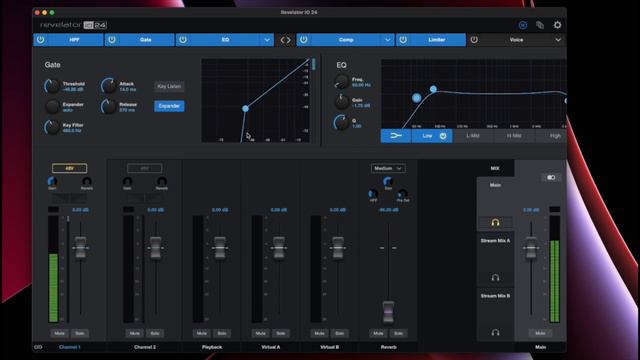Select the H-Mid EQ band
This screenshot has height=360, width=640.
(514, 136)
